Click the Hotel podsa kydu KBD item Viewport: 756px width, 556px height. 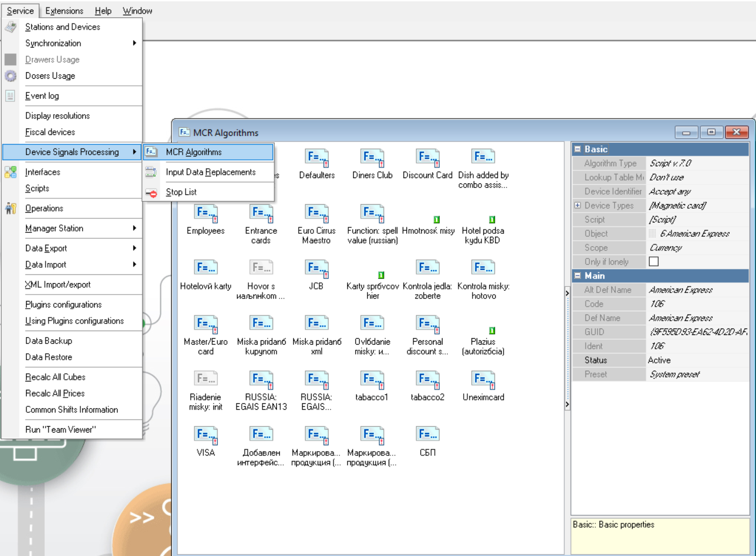[x=483, y=230]
